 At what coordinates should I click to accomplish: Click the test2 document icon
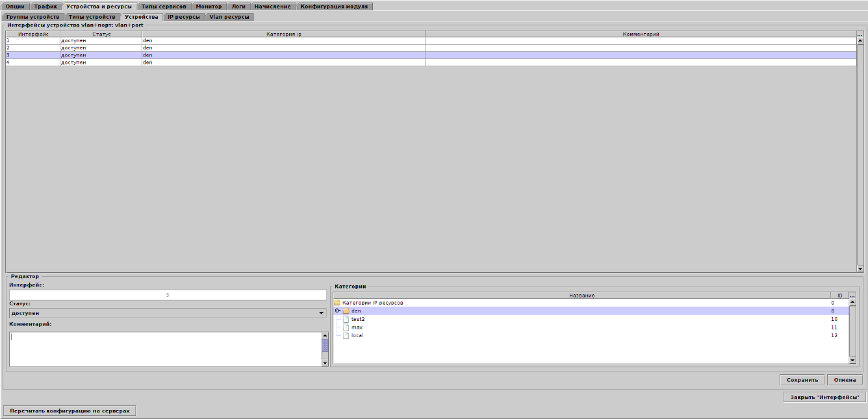(346, 319)
